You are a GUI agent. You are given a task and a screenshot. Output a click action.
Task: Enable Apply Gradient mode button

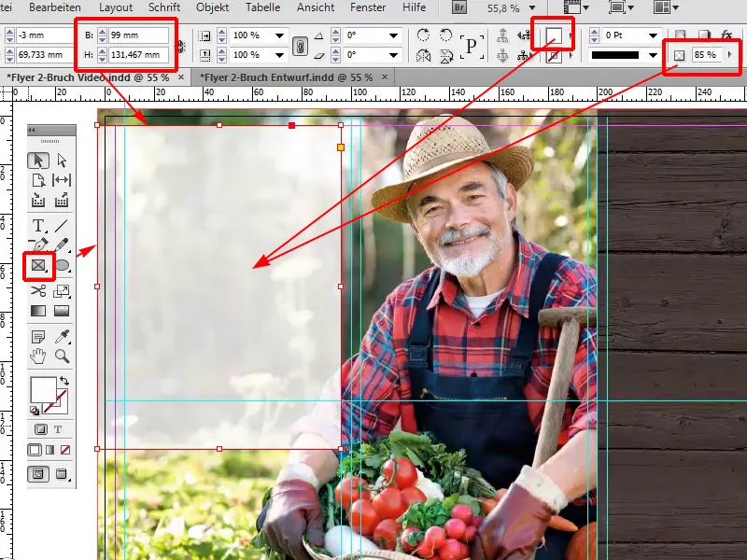(x=50, y=450)
